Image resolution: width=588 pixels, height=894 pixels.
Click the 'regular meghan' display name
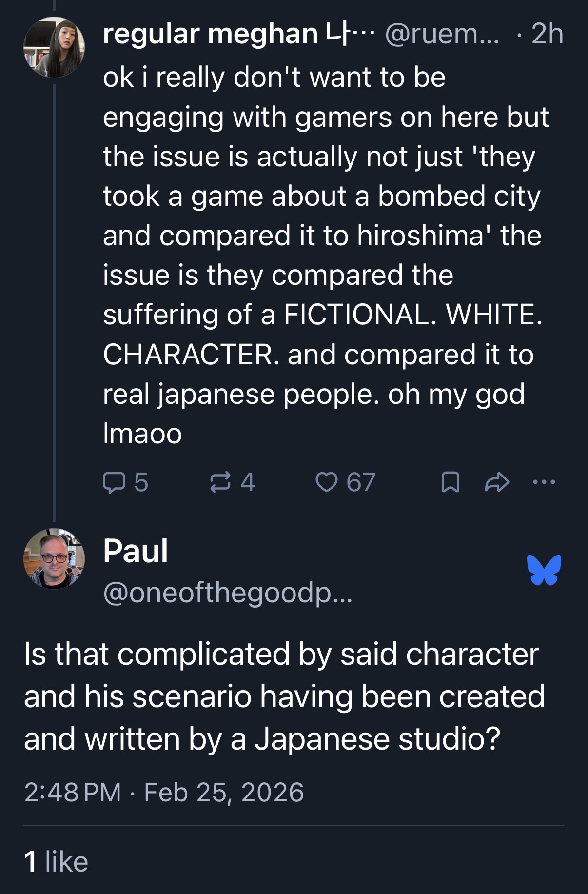pyautogui.click(x=210, y=35)
